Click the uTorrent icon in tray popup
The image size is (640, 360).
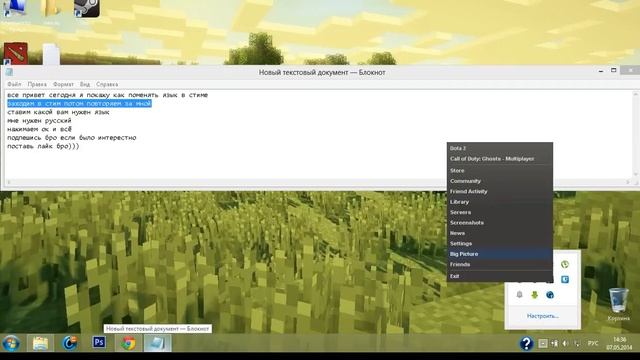[x=565, y=264]
